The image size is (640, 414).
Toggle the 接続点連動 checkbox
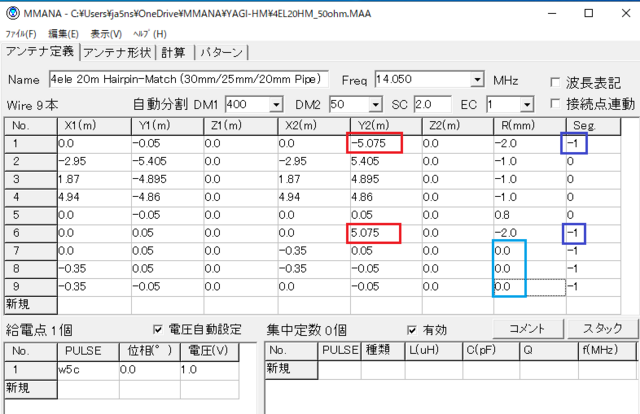[555, 104]
